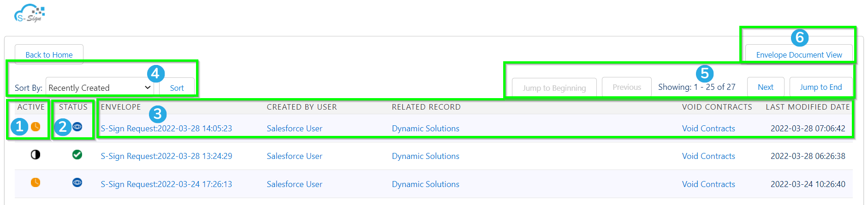Screen dimensions: 868x205
Task: Click the ENVELOPE column header
Action: coord(121,107)
